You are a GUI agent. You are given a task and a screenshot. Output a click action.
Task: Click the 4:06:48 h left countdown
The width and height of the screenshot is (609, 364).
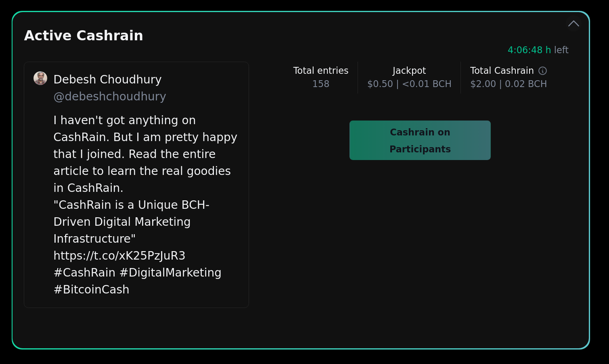coord(538,50)
